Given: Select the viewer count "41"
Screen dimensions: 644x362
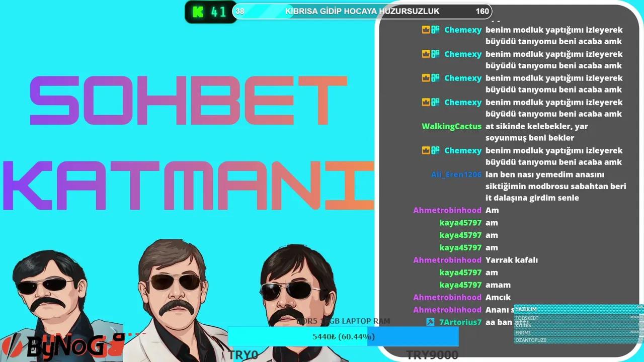Looking at the screenshot, I should tap(219, 12).
